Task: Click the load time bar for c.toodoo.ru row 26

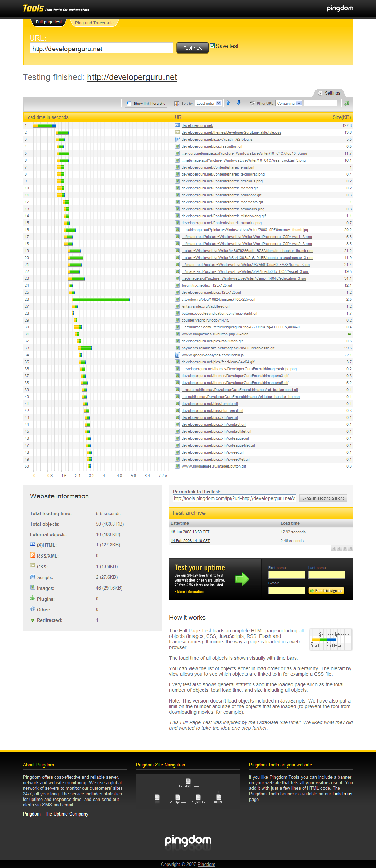Action: [x=101, y=299]
